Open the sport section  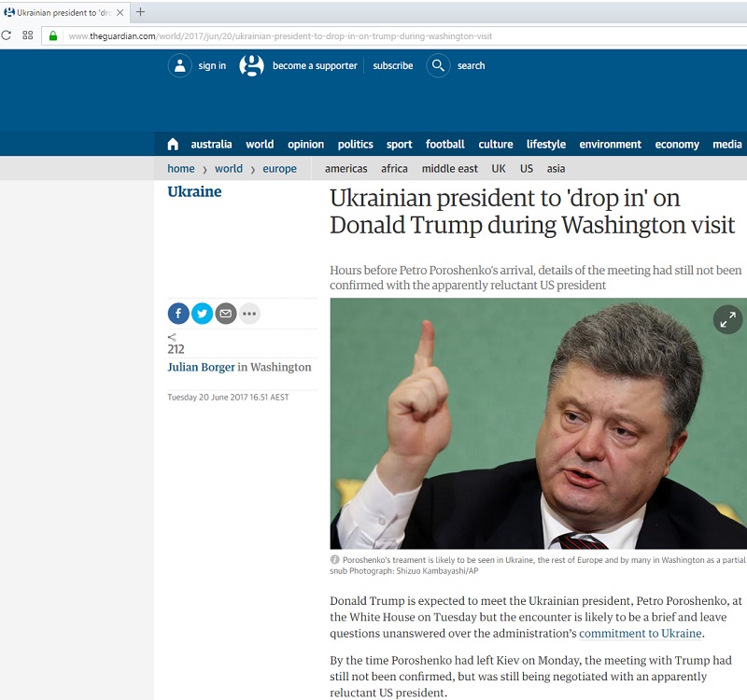(400, 145)
